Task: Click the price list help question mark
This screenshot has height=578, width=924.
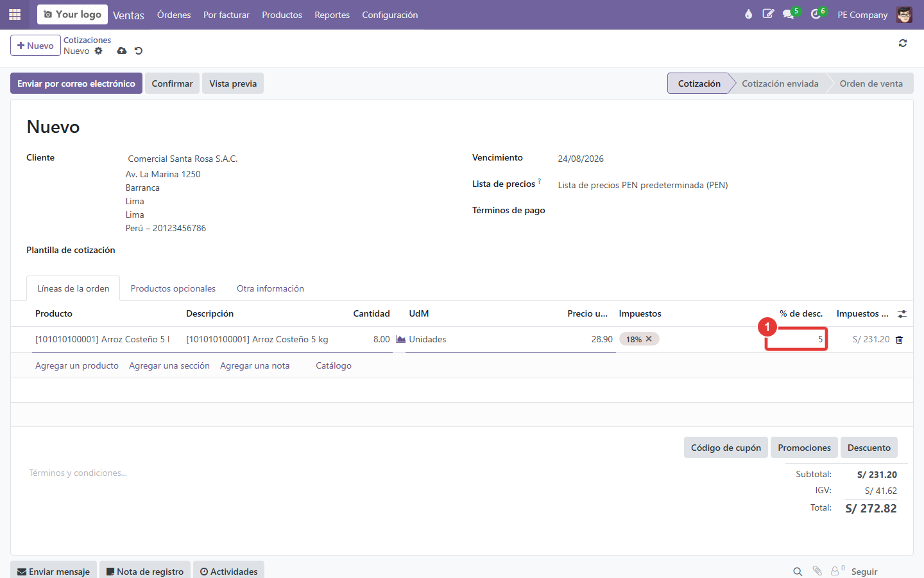Action: coord(539,181)
